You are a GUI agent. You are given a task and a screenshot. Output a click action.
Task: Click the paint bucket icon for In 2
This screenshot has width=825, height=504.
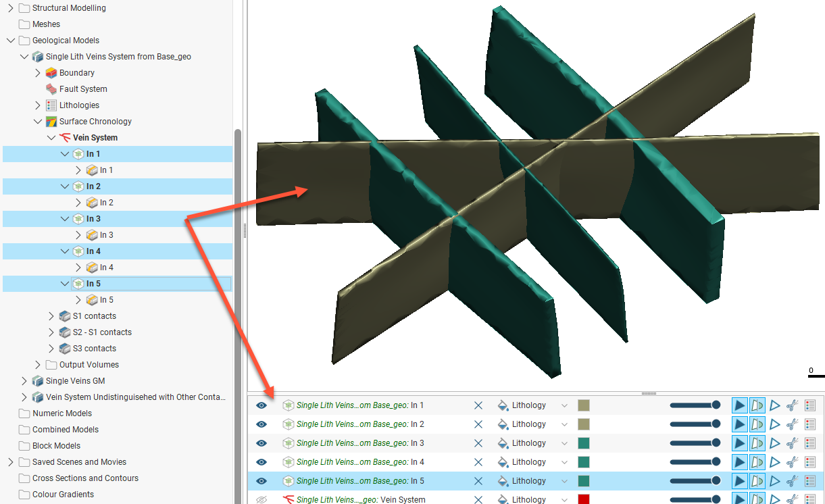pyautogui.click(x=503, y=424)
